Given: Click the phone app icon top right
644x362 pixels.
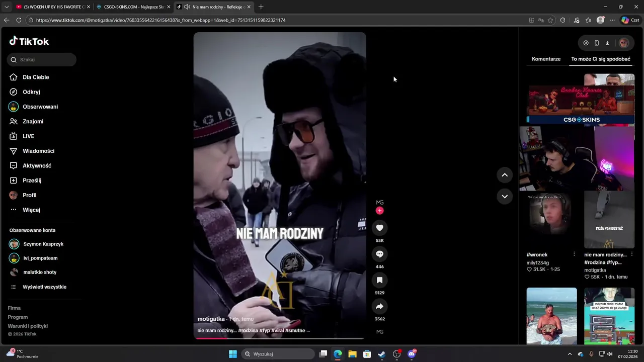Looking at the screenshot, I should (x=597, y=43).
